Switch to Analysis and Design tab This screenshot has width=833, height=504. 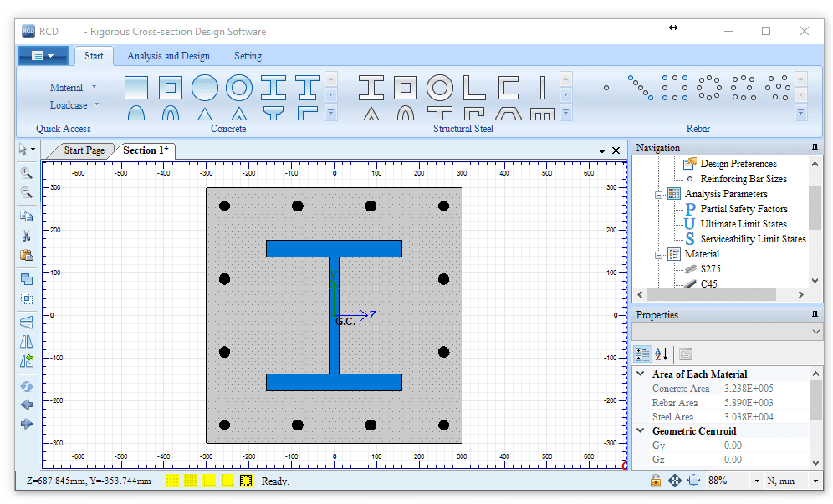click(x=168, y=56)
